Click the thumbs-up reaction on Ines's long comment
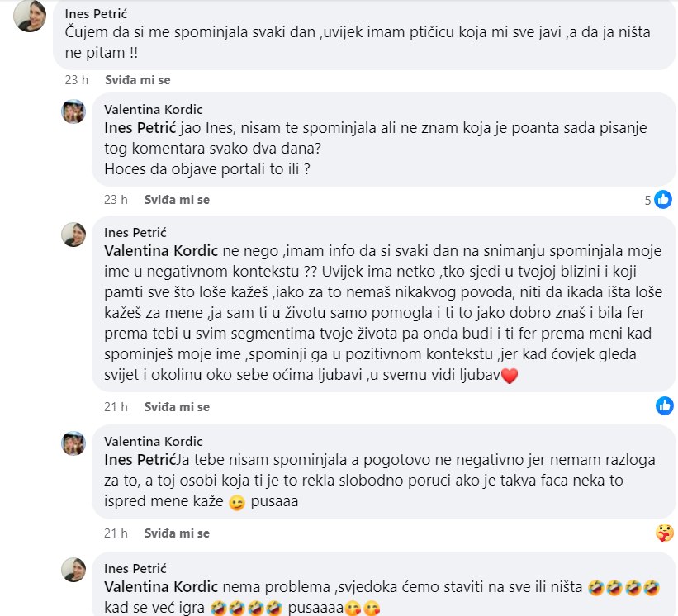This screenshot has width=678, height=616. [666, 406]
